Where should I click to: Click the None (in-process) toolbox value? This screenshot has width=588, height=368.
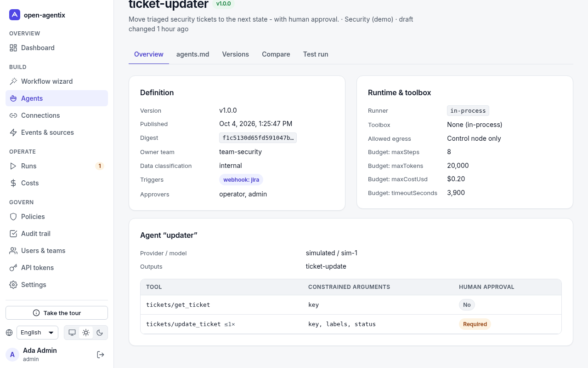click(x=475, y=125)
